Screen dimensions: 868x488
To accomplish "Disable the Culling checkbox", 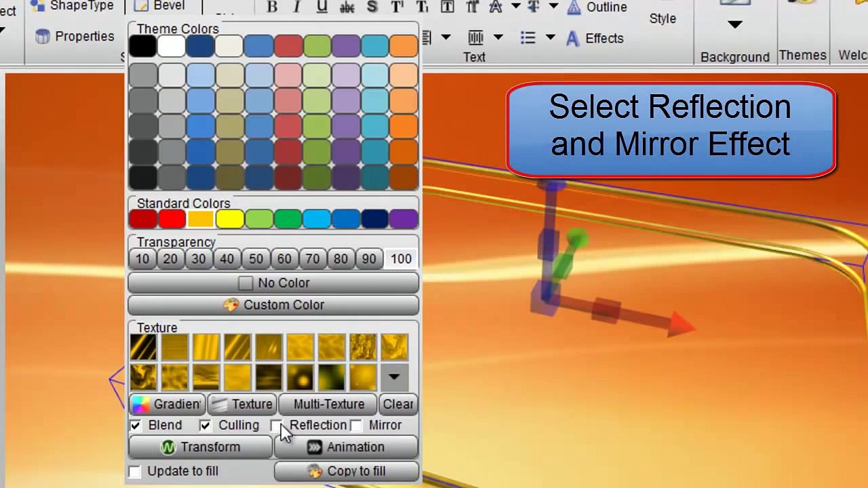I will (205, 426).
